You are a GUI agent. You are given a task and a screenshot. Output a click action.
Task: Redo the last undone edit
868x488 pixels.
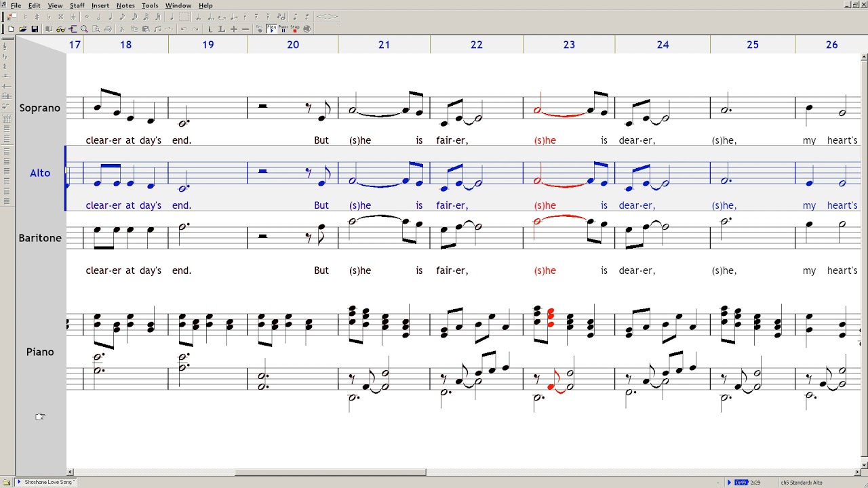195,29
